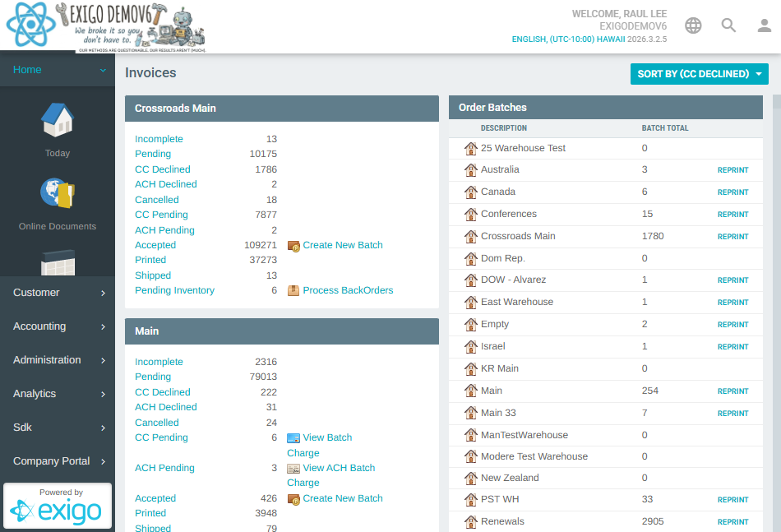781x532 pixels.
Task: Open the Sort By (CC Declined) dropdown
Action: 699,73
